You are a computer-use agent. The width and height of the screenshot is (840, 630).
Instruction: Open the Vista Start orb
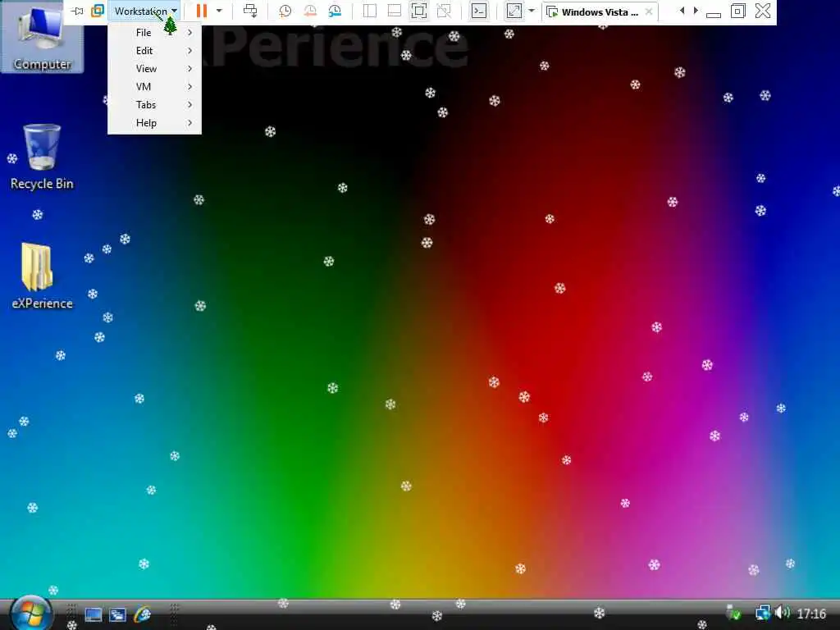[x=30, y=614]
